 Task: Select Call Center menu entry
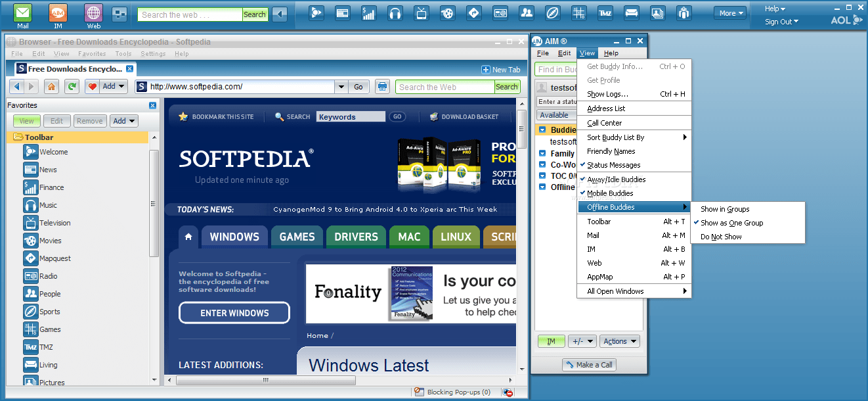(x=634, y=123)
